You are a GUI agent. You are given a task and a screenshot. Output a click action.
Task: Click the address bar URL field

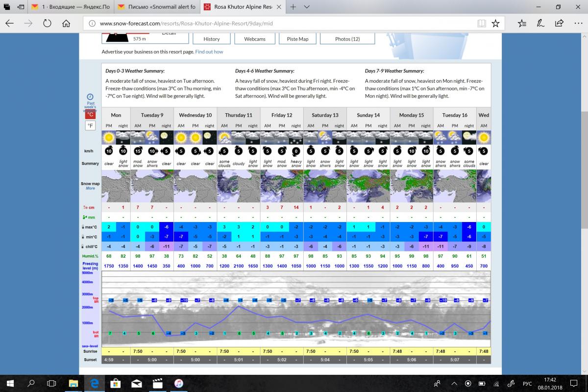[279, 23]
